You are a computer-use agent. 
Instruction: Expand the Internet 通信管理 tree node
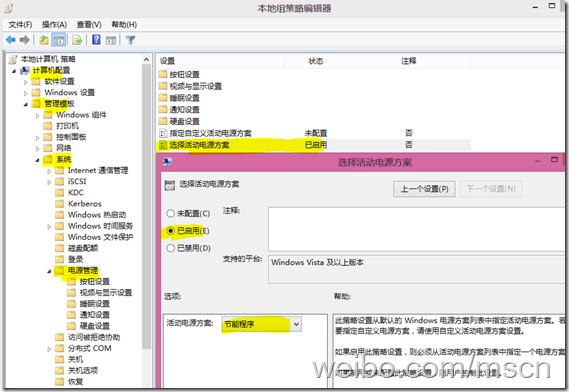49,171
